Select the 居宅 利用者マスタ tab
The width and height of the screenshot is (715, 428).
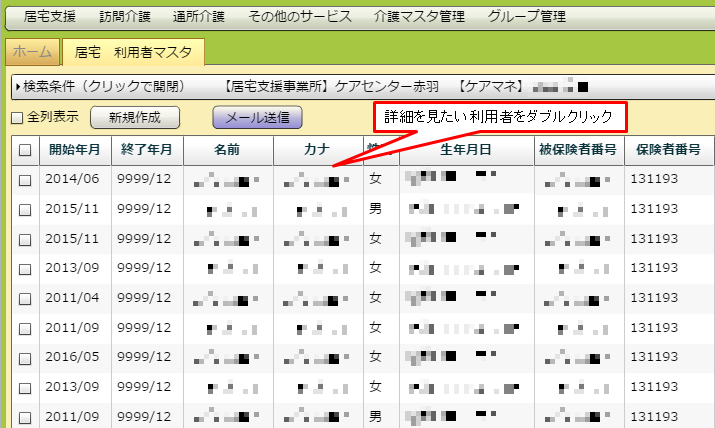click(133, 52)
